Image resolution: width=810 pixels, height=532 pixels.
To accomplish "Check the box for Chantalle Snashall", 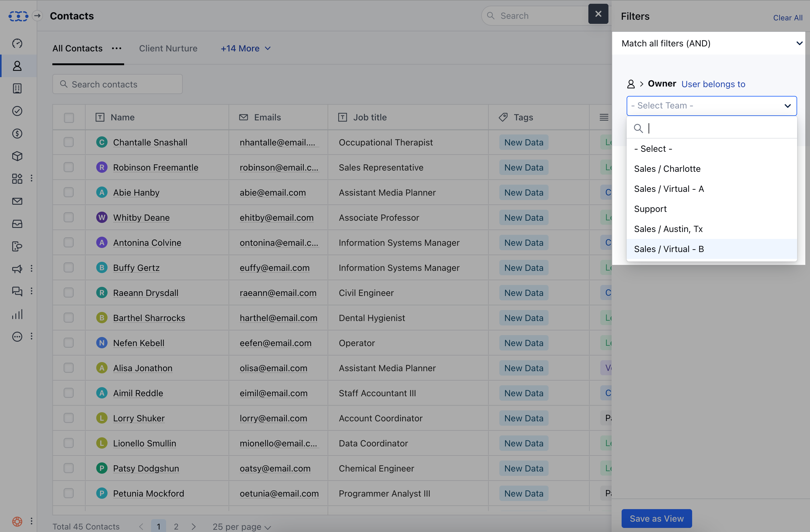I will click(x=69, y=142).
